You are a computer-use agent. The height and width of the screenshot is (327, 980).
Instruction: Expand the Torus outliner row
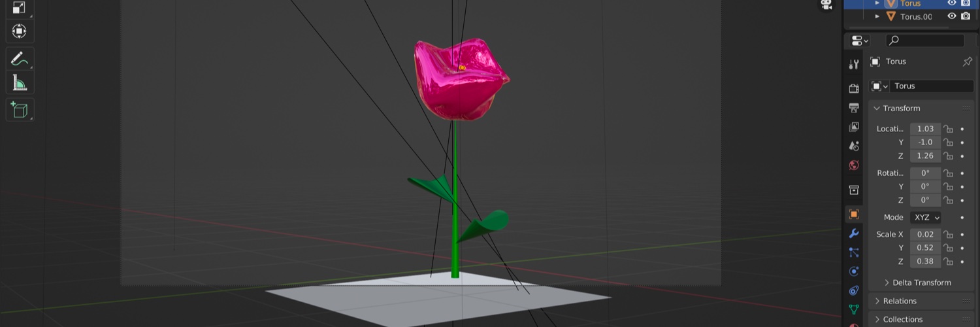pyautogui.click(x=877, y=3)
